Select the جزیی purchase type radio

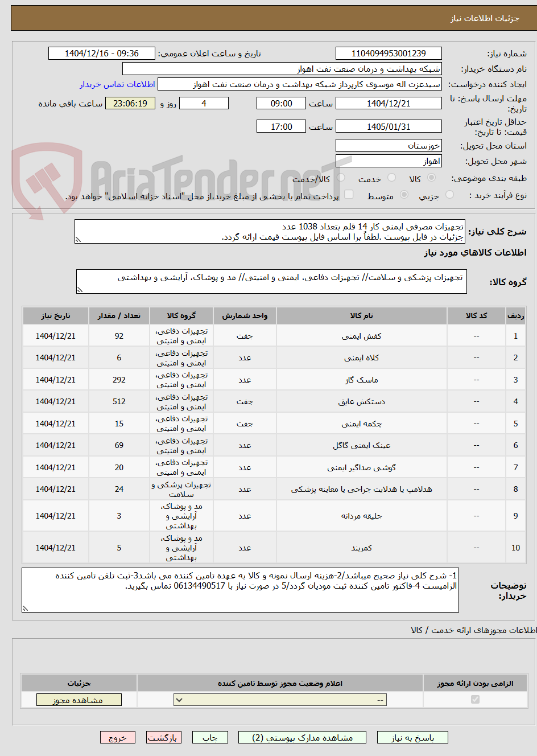450,195
